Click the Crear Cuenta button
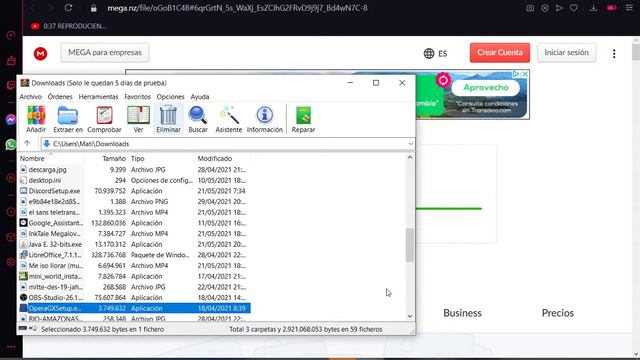 pyautogui.click(x=500, y=53)
